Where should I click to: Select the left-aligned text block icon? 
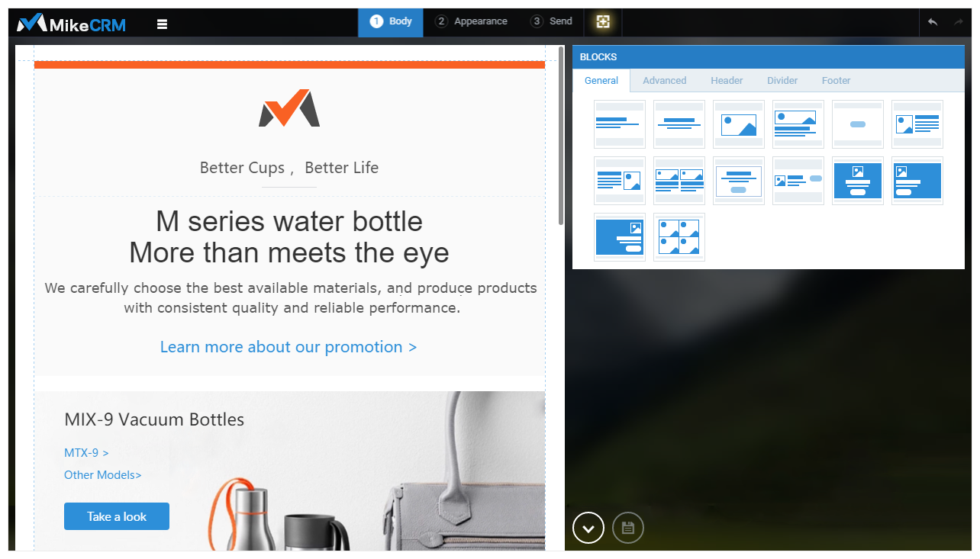620,124
